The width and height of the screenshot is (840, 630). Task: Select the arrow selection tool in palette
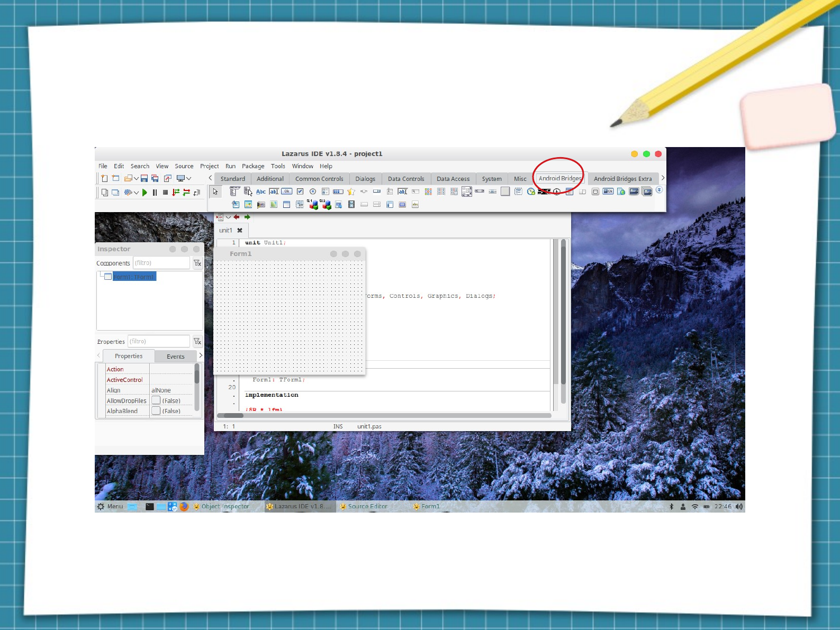click(x=215, y=191)
